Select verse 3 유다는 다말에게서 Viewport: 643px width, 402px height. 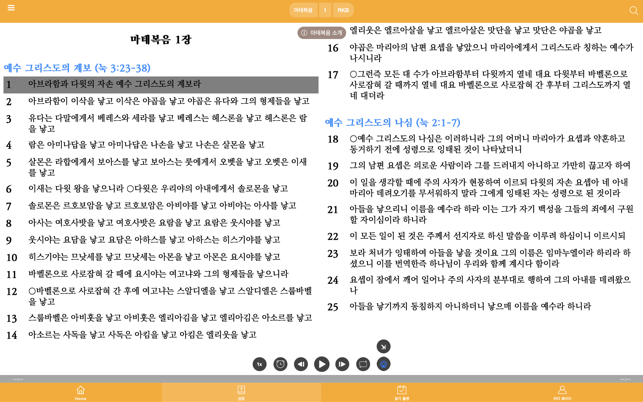pyautogui.click(x=161, y=123)
